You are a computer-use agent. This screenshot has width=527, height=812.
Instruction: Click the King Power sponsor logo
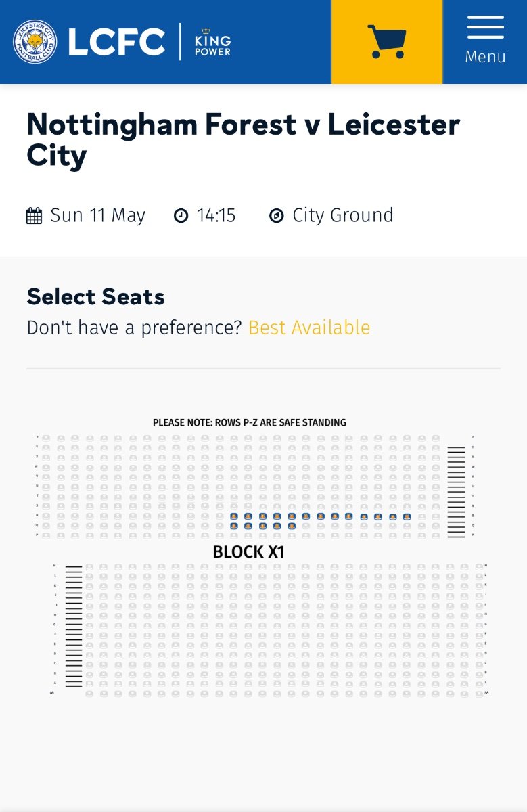[x=212, y=42]
